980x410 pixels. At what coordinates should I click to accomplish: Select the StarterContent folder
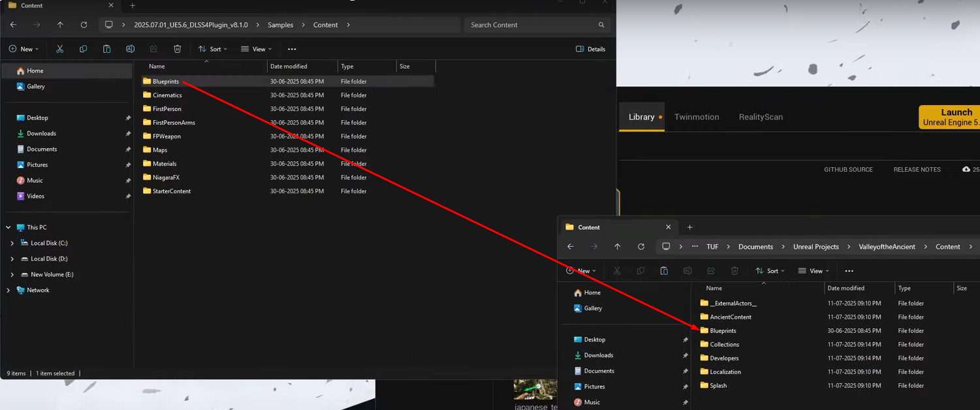(171, 191)
